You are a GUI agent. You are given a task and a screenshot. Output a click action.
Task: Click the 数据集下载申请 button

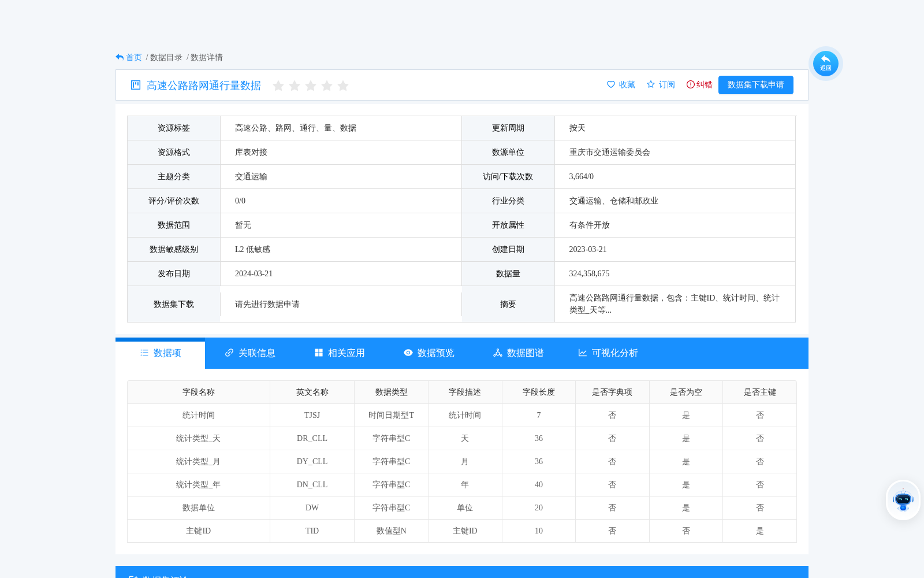click(x=756, y=85)
